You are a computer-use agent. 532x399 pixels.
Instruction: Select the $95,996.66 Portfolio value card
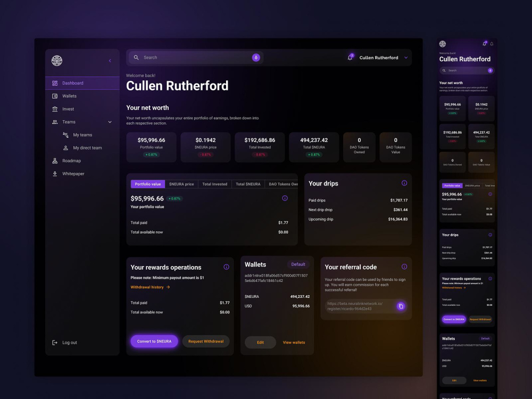(x=151, y=147)
